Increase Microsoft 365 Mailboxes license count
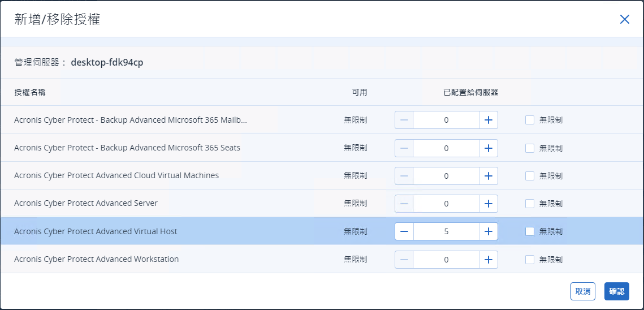 tap(489, 119)
